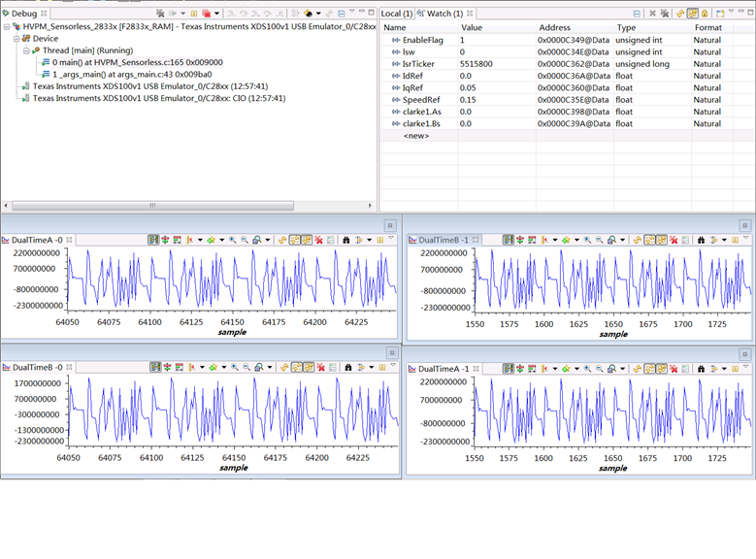Click the Debug view horizontal scrollbar thumb
Screen dimensions: 756x559
[152, 206]
